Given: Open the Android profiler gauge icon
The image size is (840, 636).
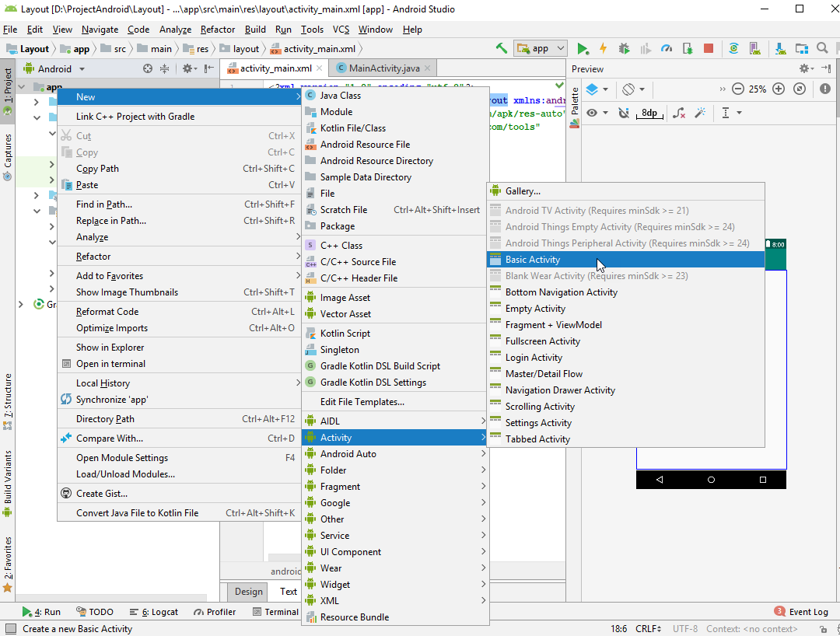Looking at the screenshot, I should (x=667, y=49).
